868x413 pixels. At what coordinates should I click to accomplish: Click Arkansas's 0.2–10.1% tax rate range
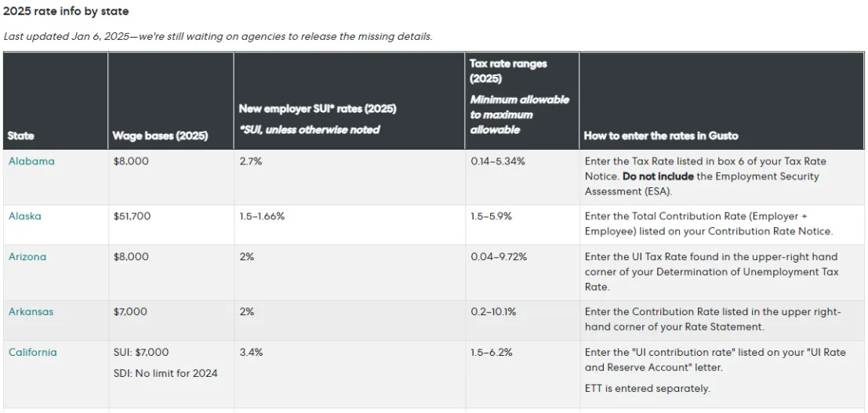[x=493, y=312]
